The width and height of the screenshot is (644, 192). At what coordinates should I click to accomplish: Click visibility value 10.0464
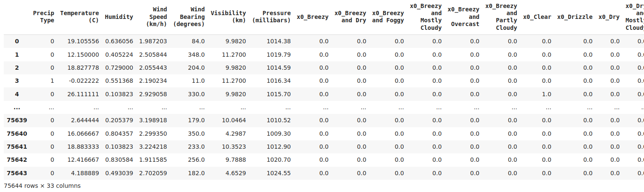[234, 120]
